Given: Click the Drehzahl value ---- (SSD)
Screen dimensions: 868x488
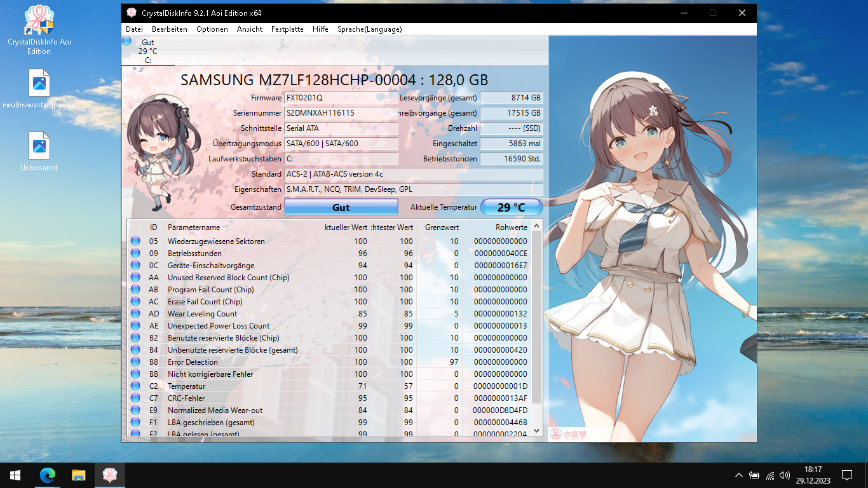Looking at the screenshot, I should 512,128.
